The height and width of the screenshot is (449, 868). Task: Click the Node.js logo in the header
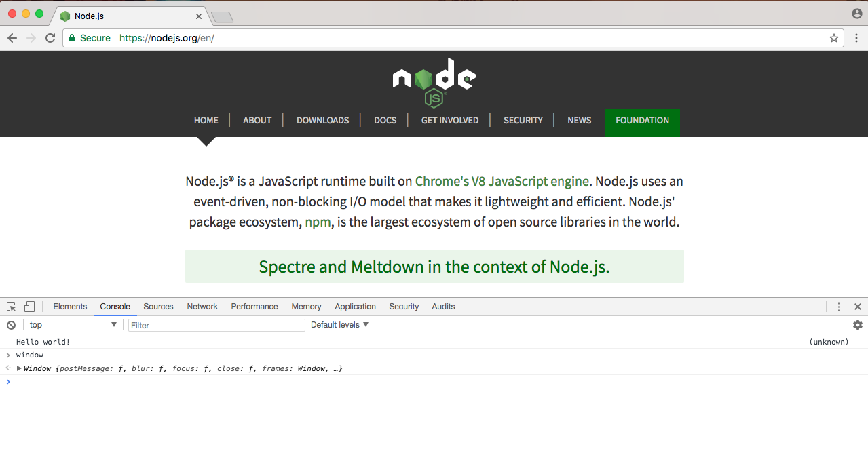[x=434, y=83]
